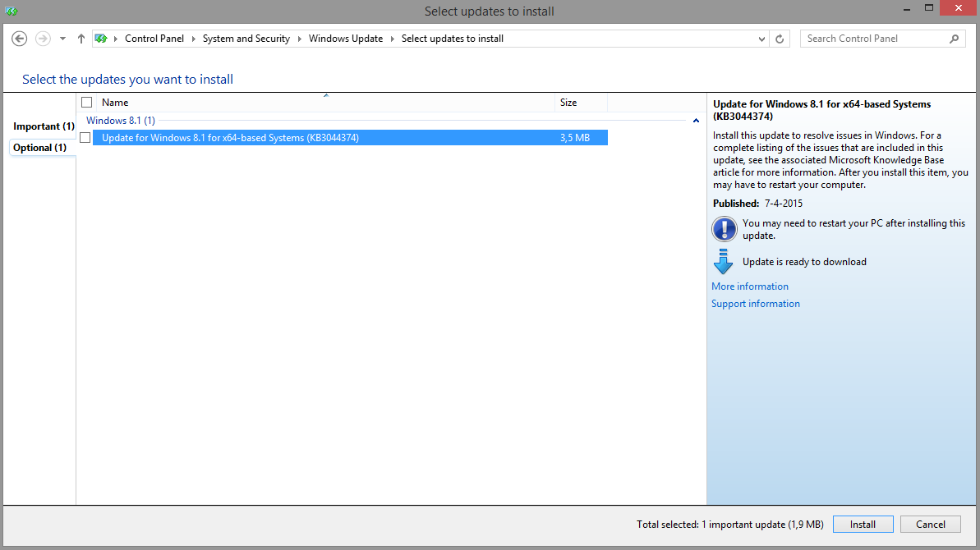Switch to the Important (1) tab

point(44,126)
